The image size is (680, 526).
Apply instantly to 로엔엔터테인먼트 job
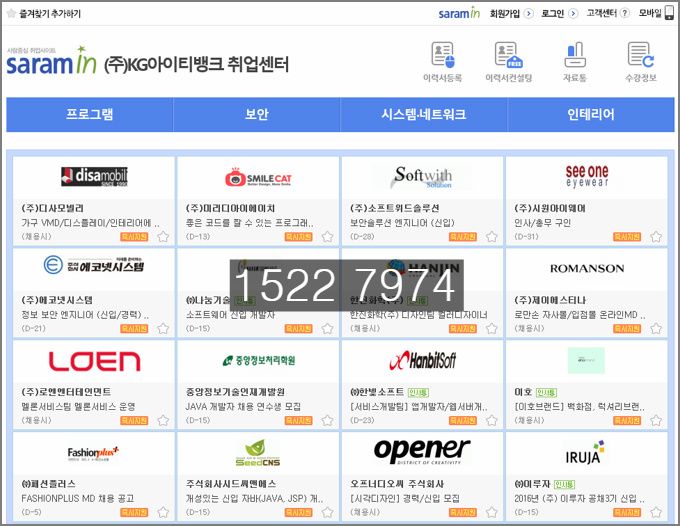pyautogui.click(x=134, y=421)
